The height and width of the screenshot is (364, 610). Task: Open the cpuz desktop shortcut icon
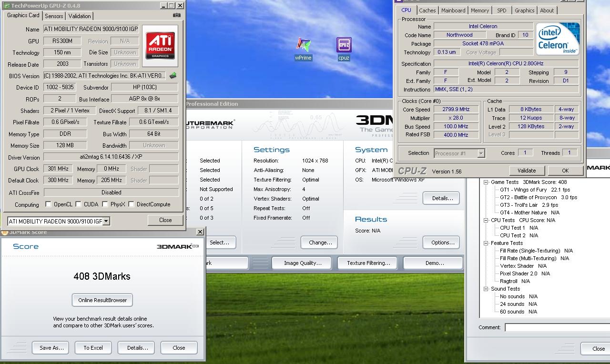click(344, 45)
